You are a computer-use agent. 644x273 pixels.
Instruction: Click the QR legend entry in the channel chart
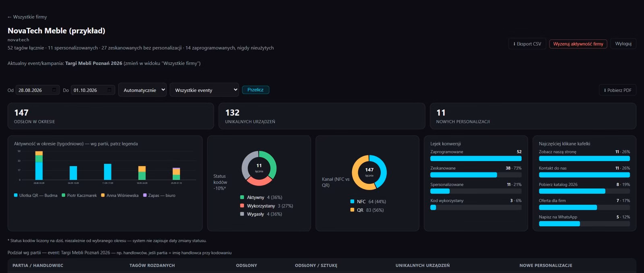click(367, 210)
